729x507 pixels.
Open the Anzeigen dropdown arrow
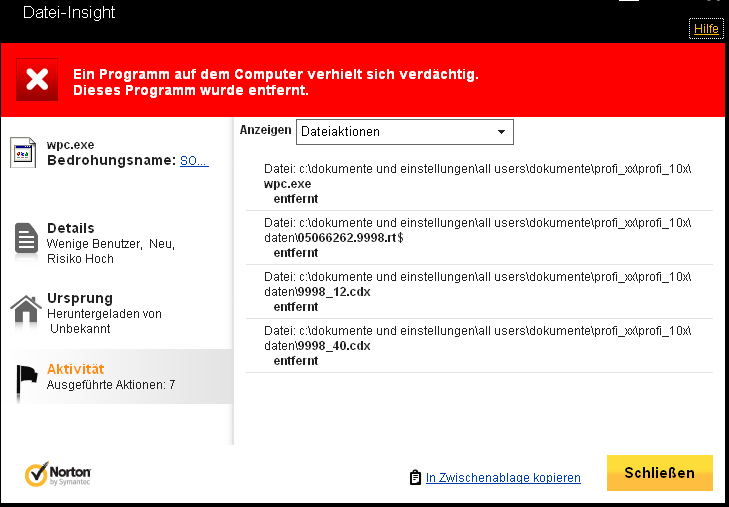[501, 132]
